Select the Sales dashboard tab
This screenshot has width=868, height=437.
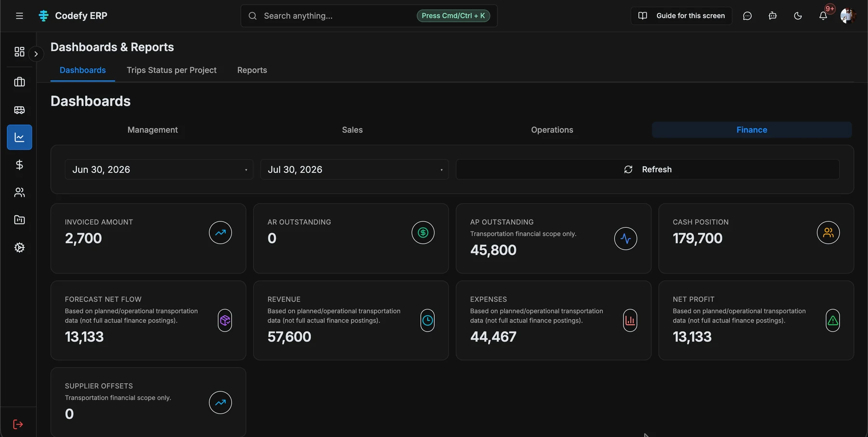click(x=353, y=130)
